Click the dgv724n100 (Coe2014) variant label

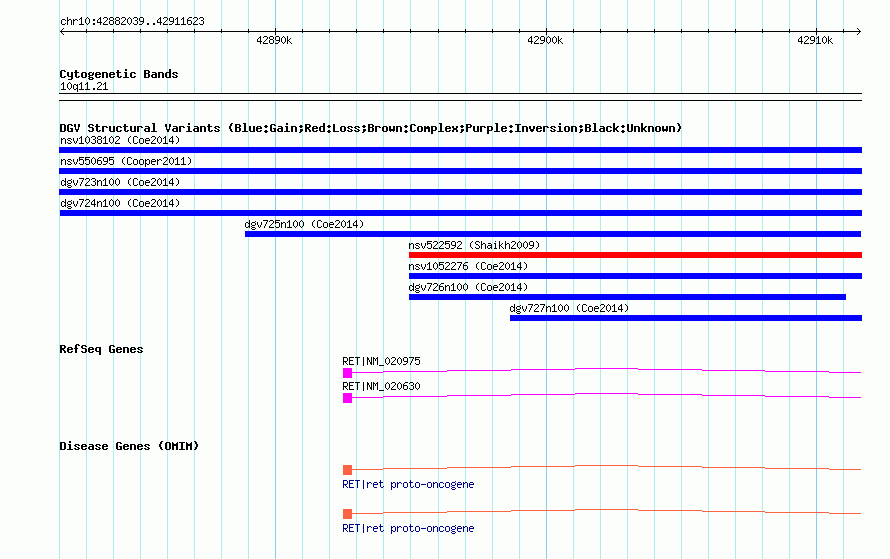120,203
